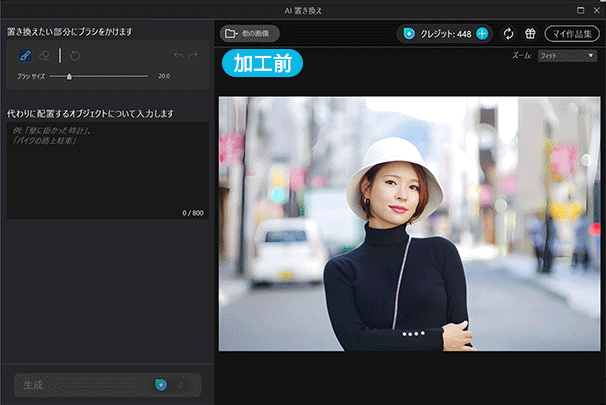Reset the brush mask with circular arrow
This screenshot has width=606, height=405.
point(75,56)
